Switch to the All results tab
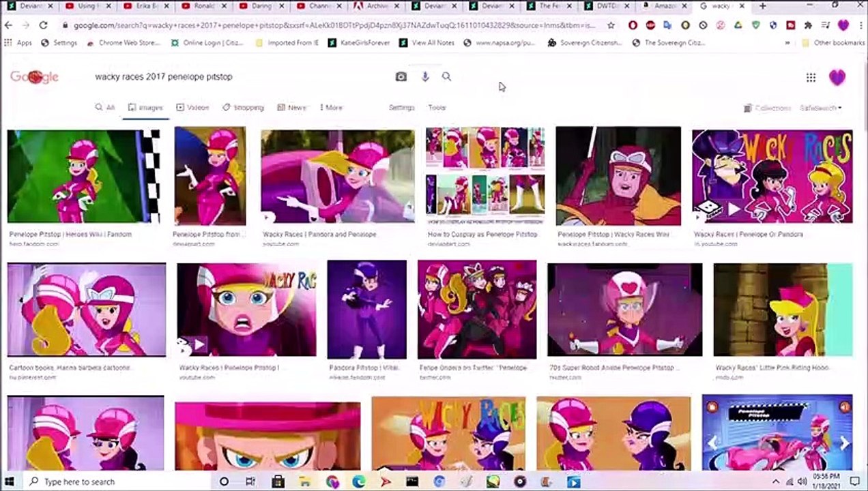 click(105, 108)
